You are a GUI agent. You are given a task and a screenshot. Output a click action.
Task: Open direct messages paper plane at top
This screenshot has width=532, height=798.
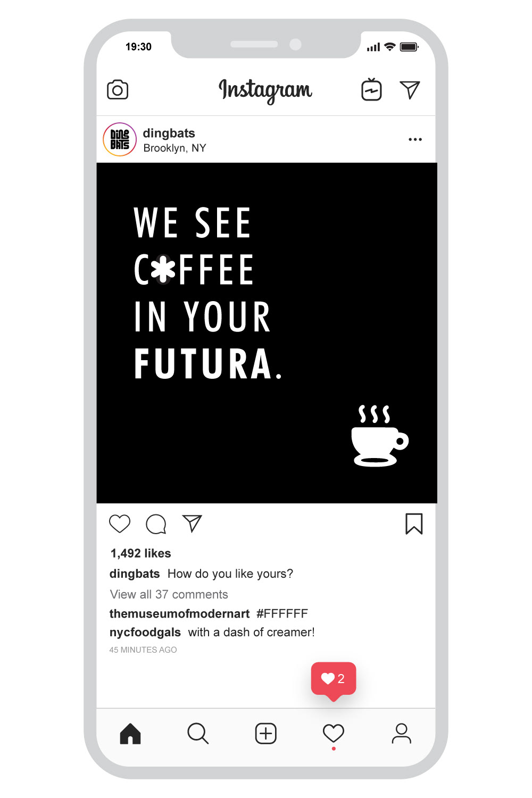tap(410, 90)
